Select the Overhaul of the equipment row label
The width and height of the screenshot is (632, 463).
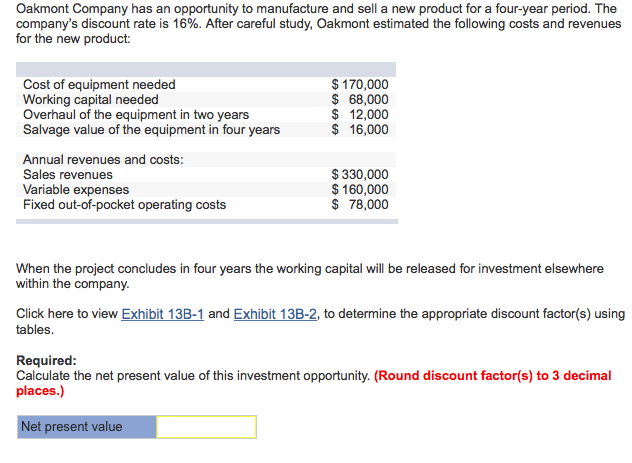pyautogui.click(x=136, y=115)
